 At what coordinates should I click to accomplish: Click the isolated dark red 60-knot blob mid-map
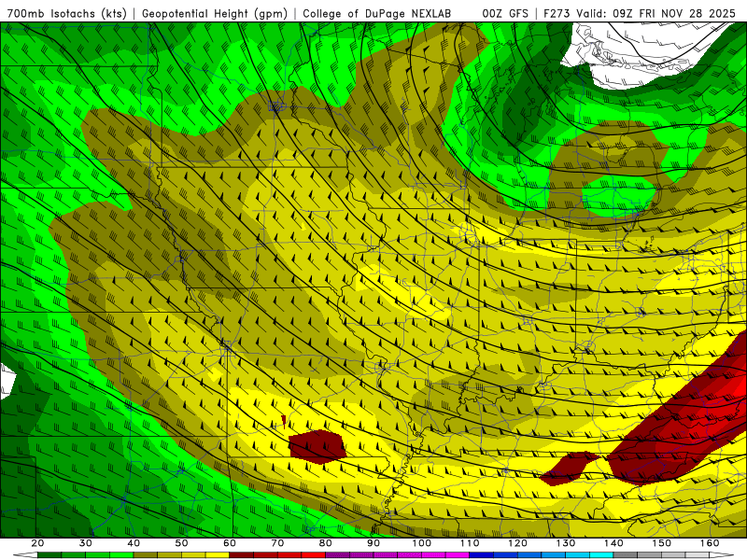(317, 446)
